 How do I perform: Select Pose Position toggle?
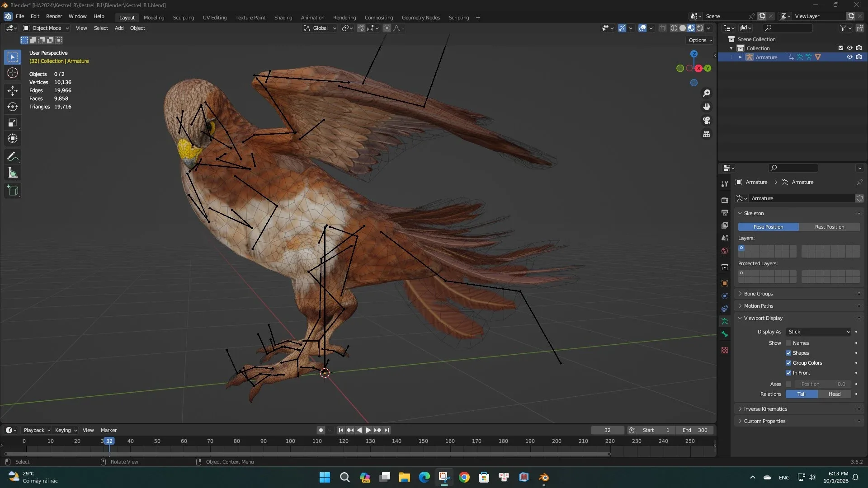tap(768, 227)
